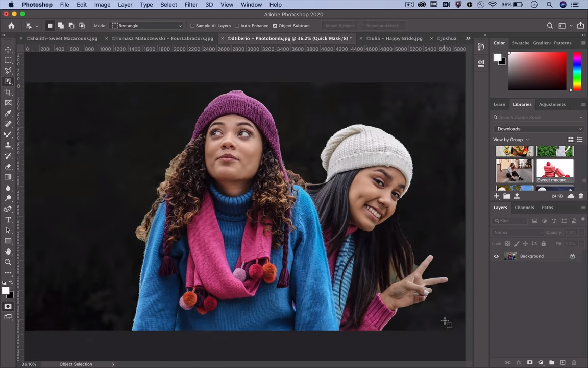Click the Home icon in options bar
The image size is (588, 368).
(11, 26)
